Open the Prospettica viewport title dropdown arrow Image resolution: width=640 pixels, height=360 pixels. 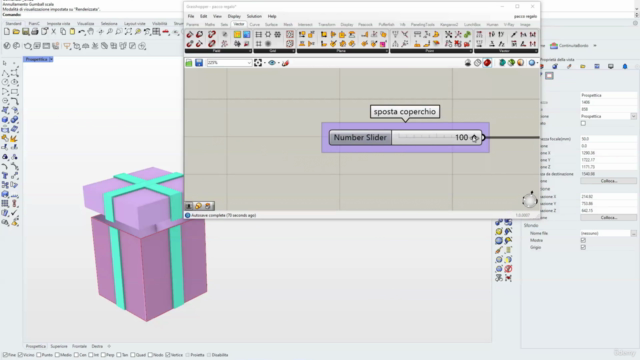pos(51,60)
